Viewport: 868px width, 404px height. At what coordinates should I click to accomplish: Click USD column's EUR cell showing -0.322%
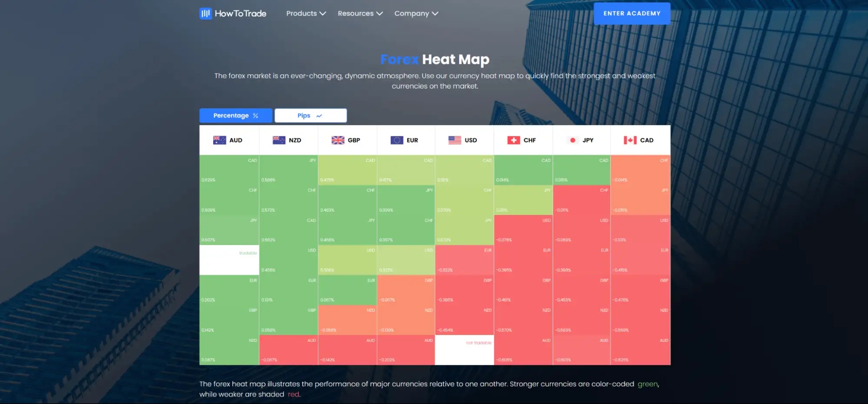464,260
